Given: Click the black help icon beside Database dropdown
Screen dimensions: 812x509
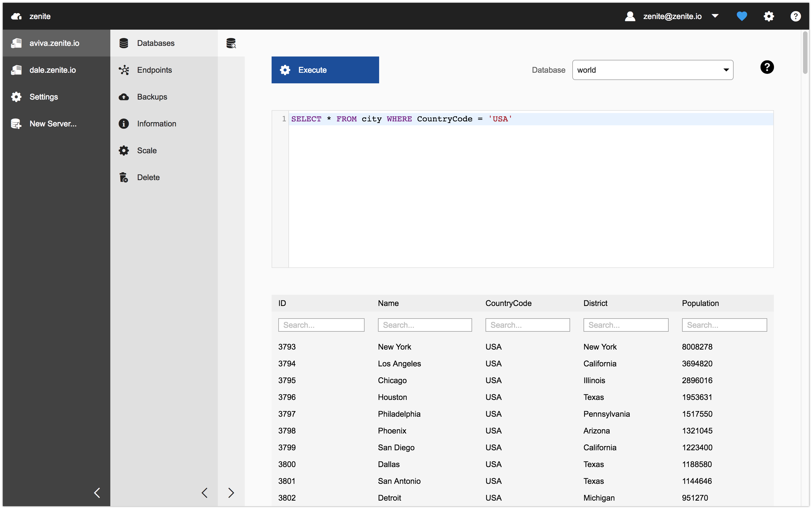Looking at the screenshot, I should pyautogui.click(x=767, y=67).
